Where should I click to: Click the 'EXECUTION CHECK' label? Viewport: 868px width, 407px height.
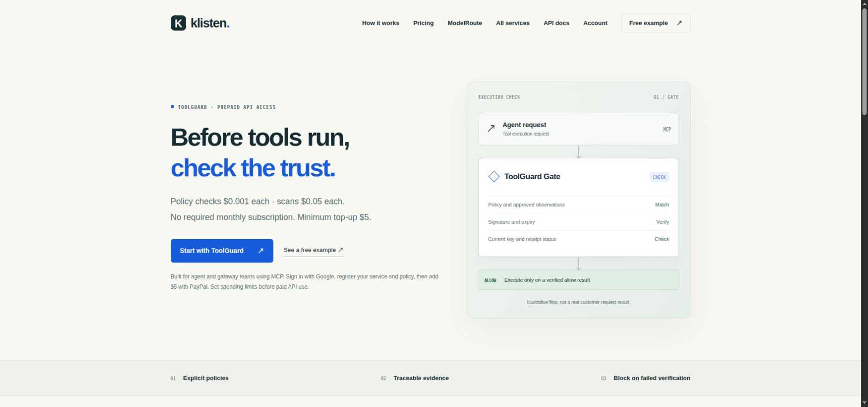499,97
